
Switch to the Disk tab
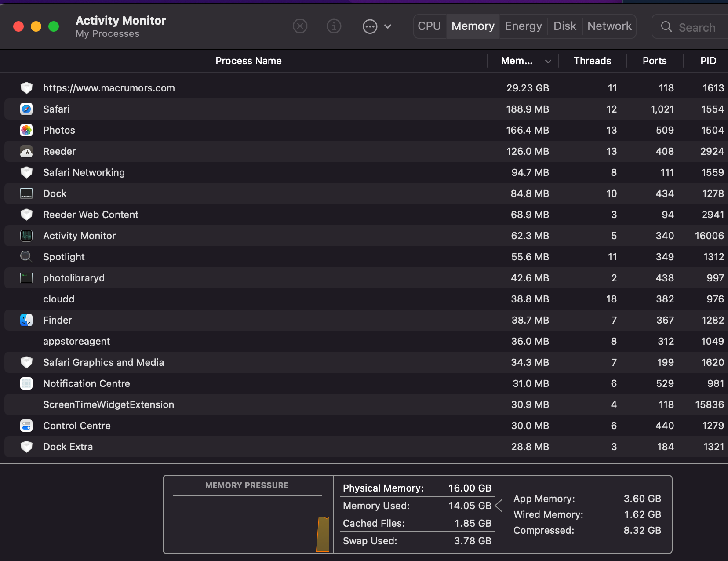click(565, 26)
